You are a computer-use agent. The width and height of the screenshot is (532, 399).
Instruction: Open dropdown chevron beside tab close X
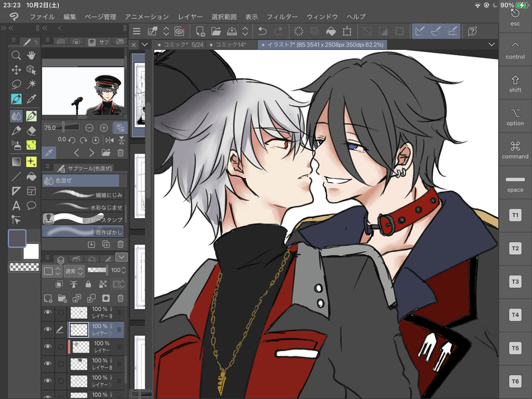tap(145, 45)
